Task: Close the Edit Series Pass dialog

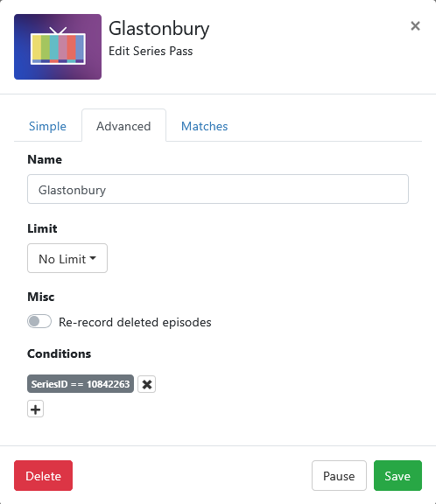Action: click(x=415, y=26)
